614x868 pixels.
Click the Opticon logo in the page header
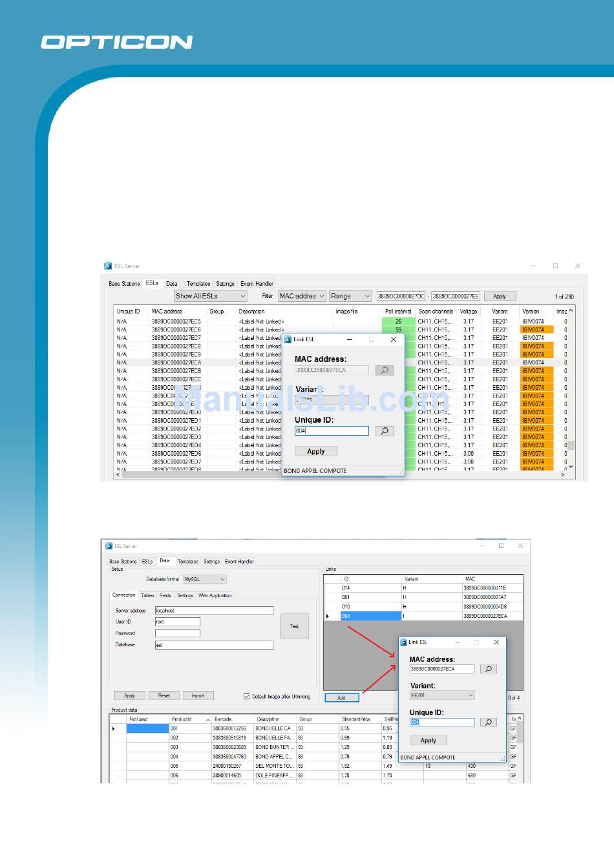pos(117,43)
